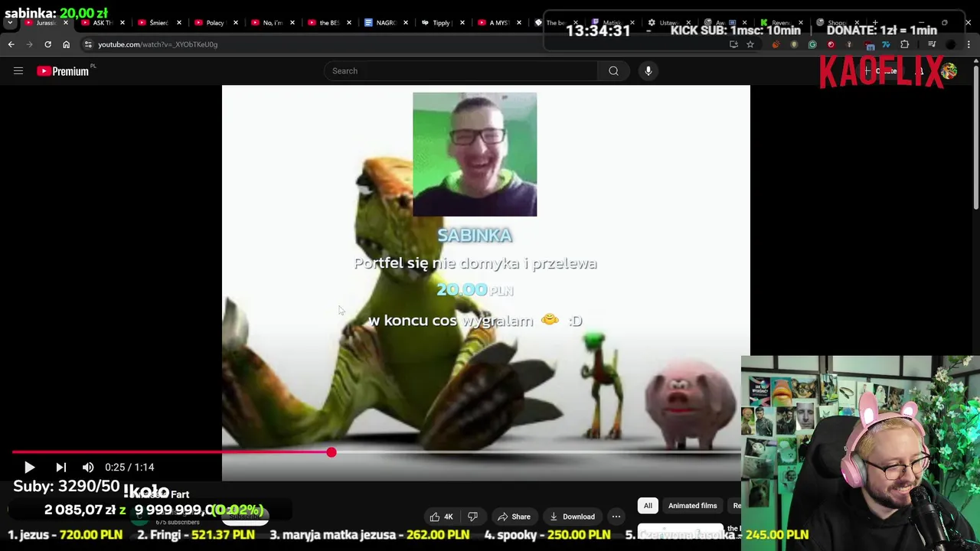Switch to the Shopping browser tab
This screenshot has height=551, width=980.
point(836,23)
